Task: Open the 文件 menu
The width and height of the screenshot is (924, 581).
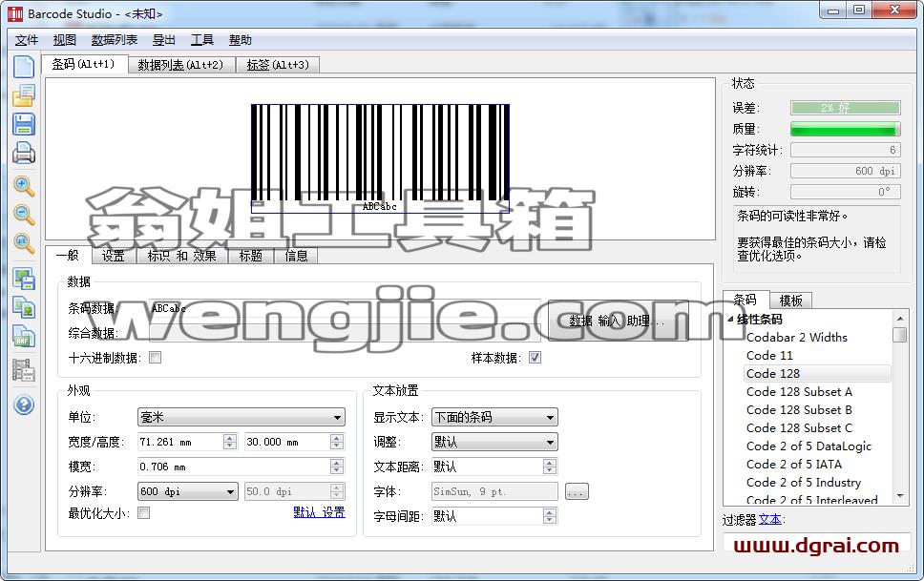Action: [x=27, y=40]
